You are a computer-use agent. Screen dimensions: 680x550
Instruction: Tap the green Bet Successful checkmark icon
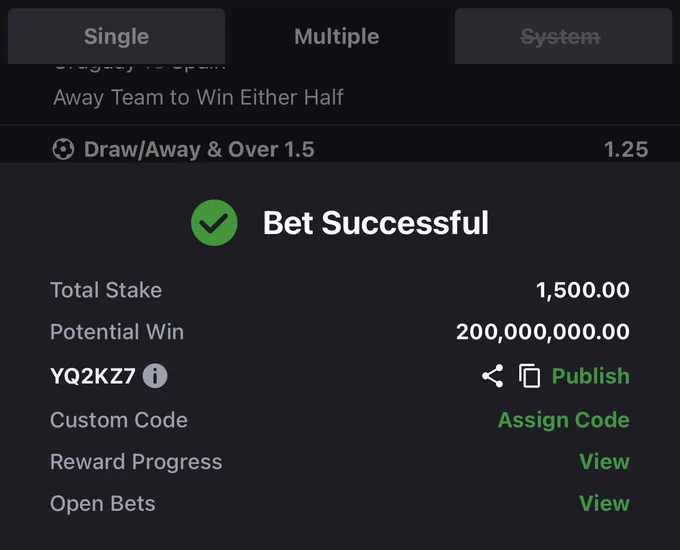point(214,223)
